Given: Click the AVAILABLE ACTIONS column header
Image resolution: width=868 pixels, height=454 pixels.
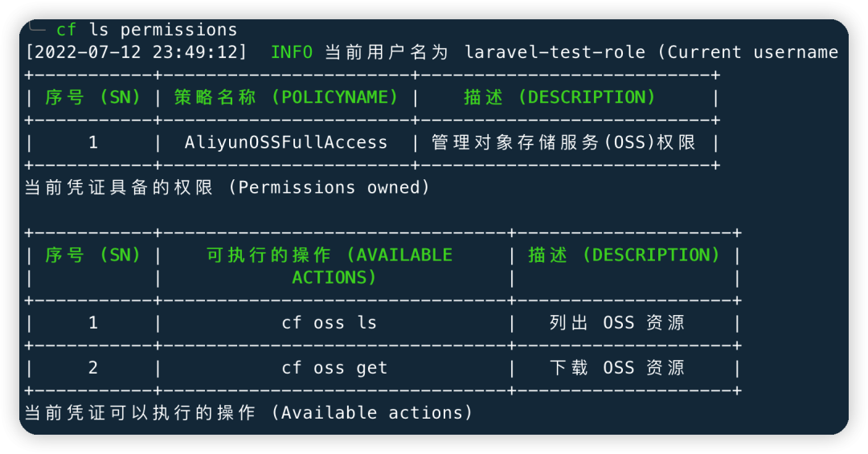Looking at the screenshot, I should [x=330, y=265].
